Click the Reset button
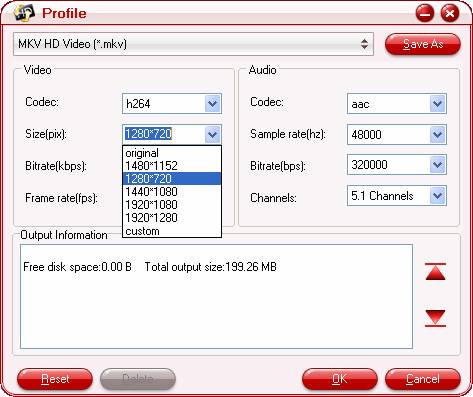Viewport: 473px width, 397px height. tap(55, 379)
